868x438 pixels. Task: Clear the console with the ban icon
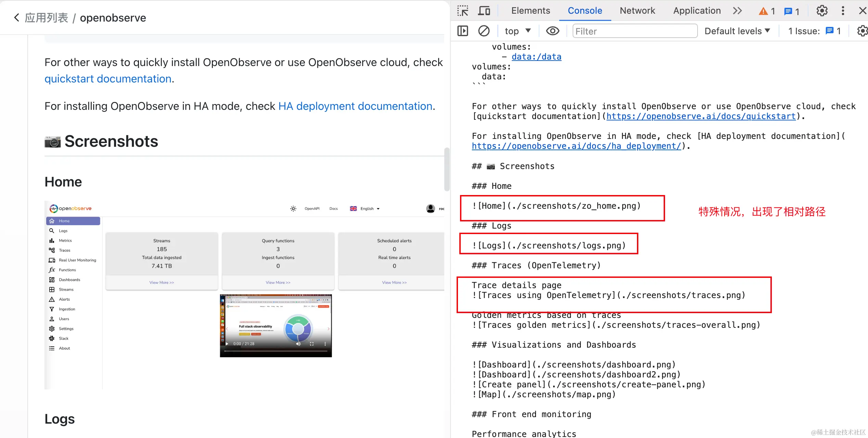(484, 31)
